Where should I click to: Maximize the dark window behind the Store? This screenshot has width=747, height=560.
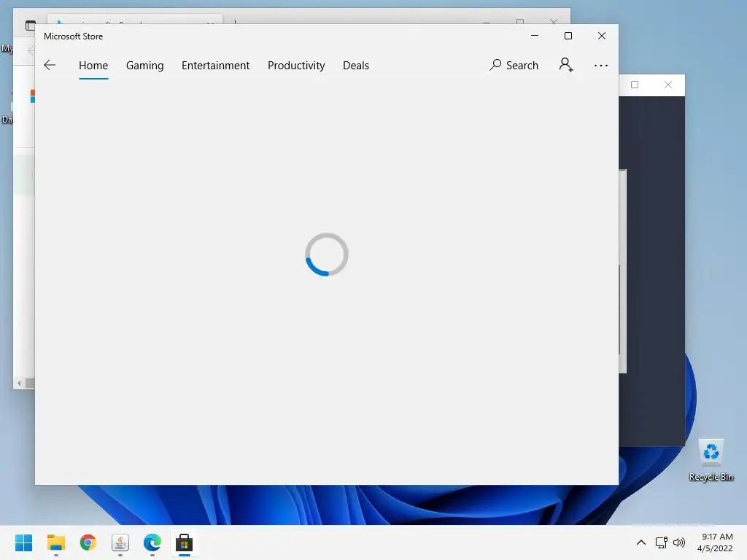(x=635, y=85)
